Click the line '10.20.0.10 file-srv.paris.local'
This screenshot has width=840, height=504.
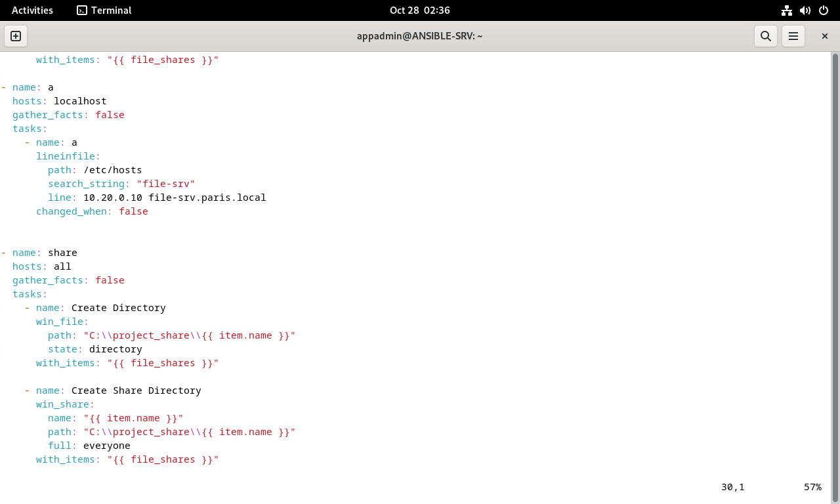click(x=175, y=198)
